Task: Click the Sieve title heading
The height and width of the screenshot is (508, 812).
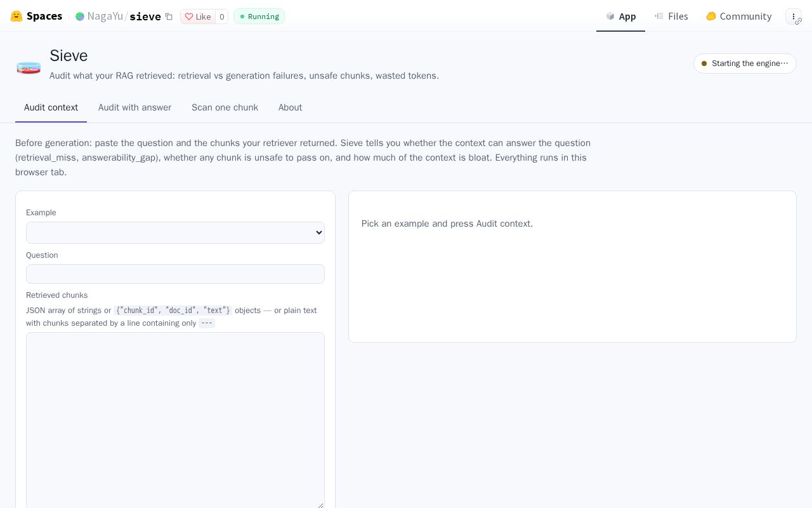Action: coord(69,56)
